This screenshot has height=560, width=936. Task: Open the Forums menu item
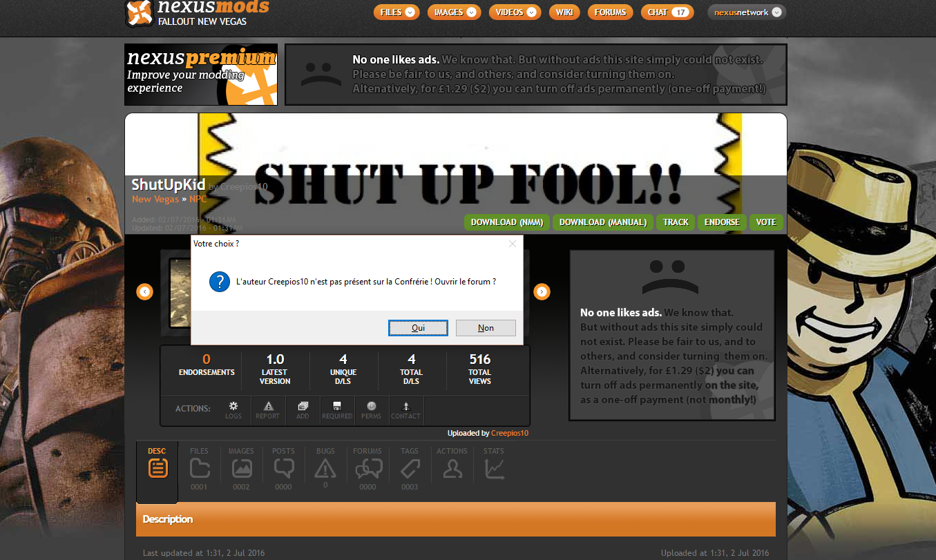(x=610, y=12)
